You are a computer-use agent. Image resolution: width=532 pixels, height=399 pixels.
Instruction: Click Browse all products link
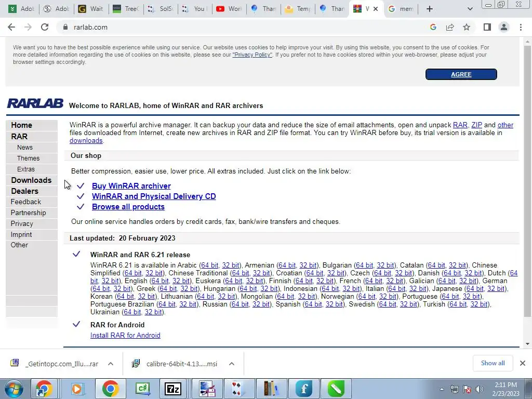128,207
